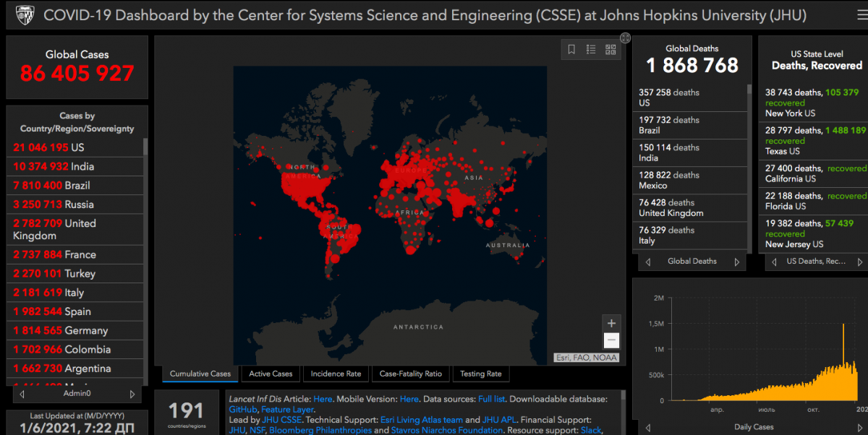Open the Incidence Rate tab
The height and width of the screenshot is (435, 868).
[x=336, y=374]
